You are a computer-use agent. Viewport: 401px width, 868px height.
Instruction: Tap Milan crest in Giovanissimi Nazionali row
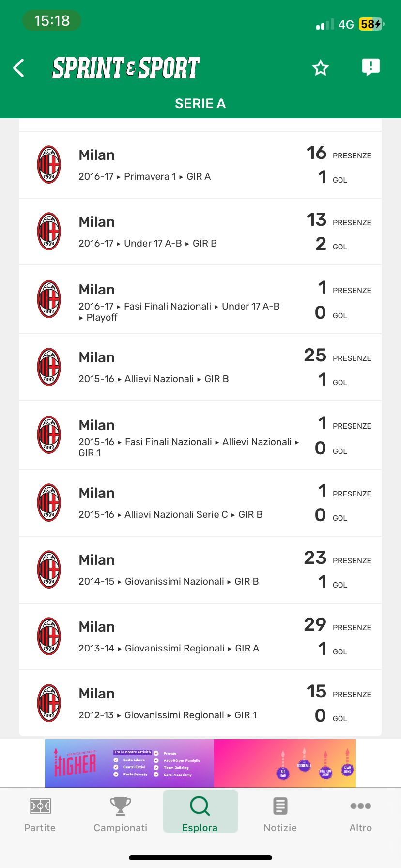(x=49, y=570)
